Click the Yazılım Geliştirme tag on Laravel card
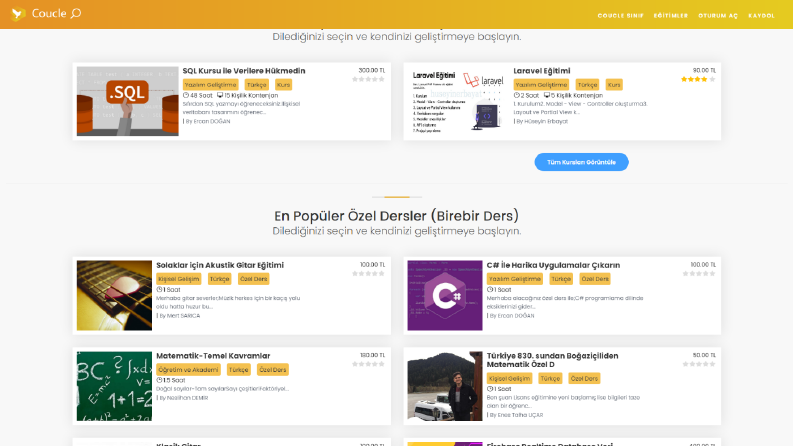Screen dimensions: 793x446 tap(541, 84)
